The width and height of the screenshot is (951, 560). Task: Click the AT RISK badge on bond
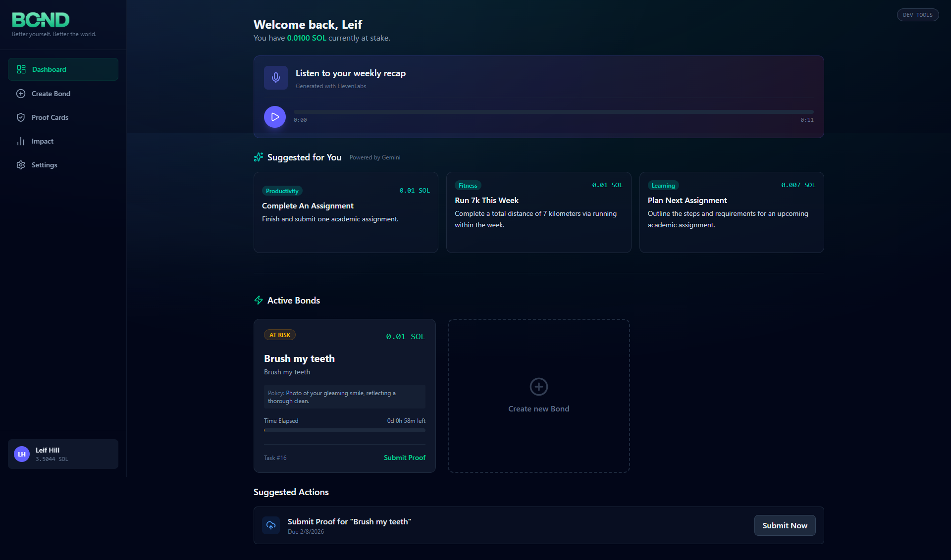[280, 335]
